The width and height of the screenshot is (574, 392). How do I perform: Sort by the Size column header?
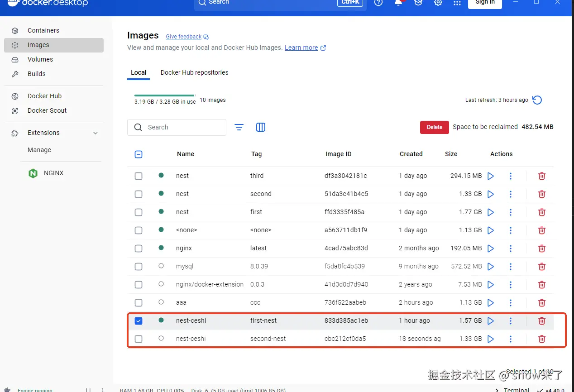point(451,154)
